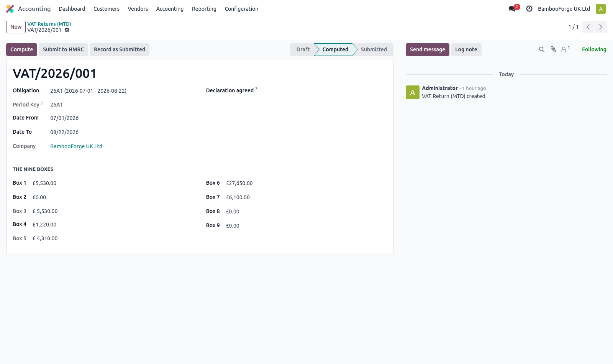Click the Box 1 value £5,530.00
The width and height of the screenshot is (613, 364).
44,183
